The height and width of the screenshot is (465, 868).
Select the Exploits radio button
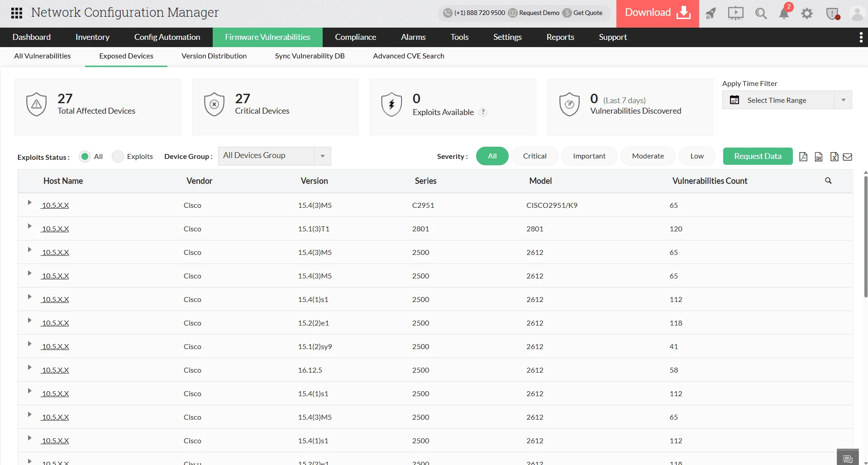pyautogui.click(x=118, y=157)
